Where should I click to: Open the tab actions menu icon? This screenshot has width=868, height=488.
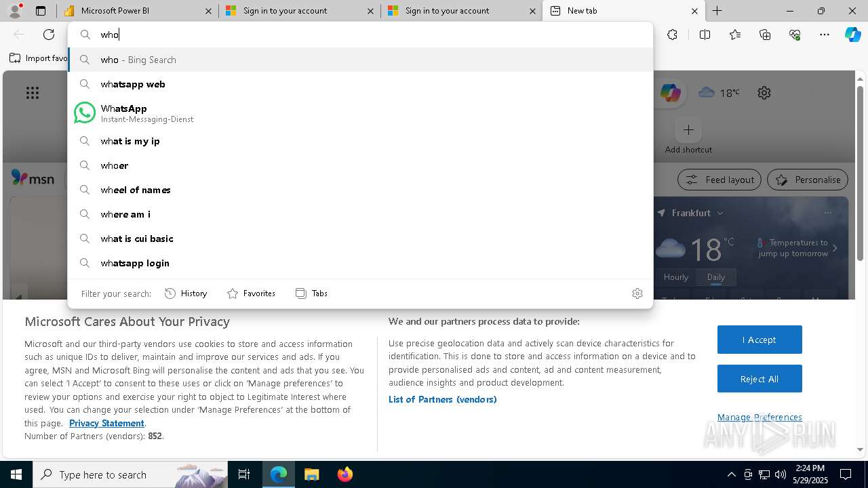tap(41, 11)
